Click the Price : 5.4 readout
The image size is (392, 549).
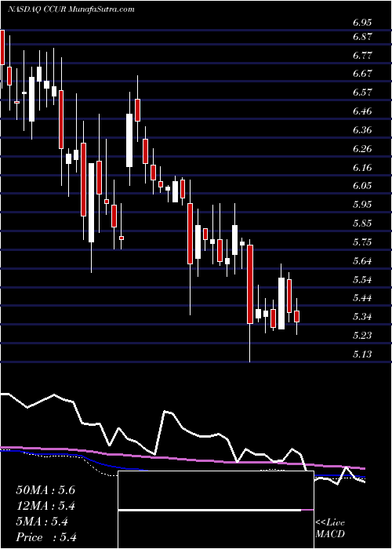point(46,537)
